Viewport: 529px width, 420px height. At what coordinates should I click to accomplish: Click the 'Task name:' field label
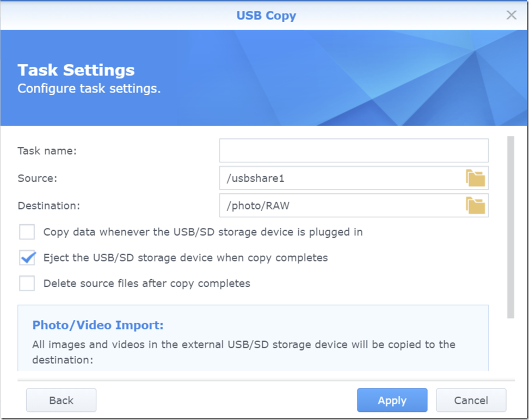pyautogui.click(x=47, y=151)
